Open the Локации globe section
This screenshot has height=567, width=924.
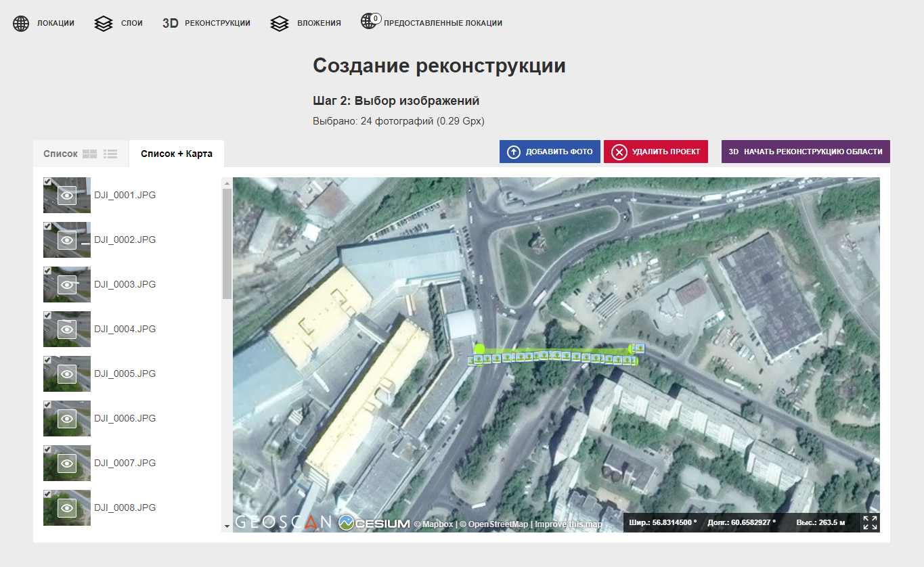(x=44, y=23)
